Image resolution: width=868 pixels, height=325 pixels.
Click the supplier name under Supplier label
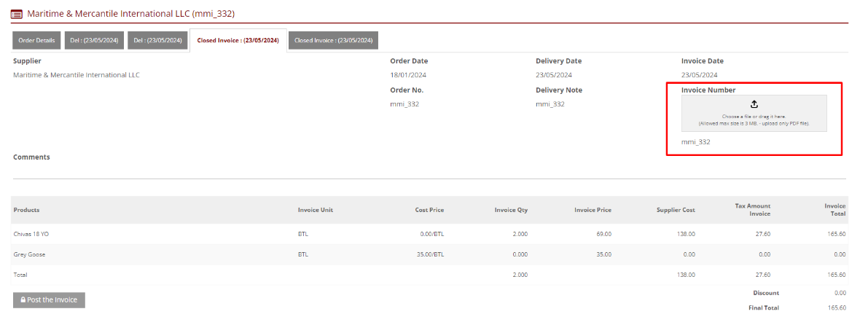[x=77, y=75]
